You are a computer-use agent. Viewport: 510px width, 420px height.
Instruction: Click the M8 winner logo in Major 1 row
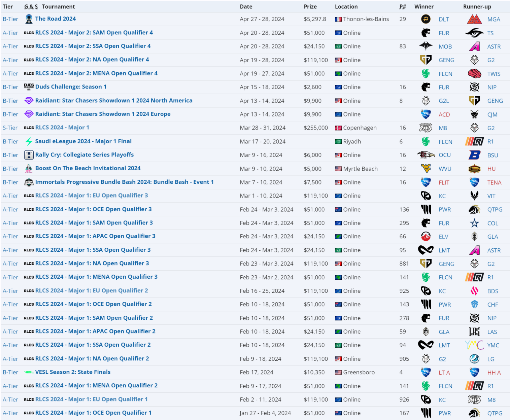[x=426, y=128]
